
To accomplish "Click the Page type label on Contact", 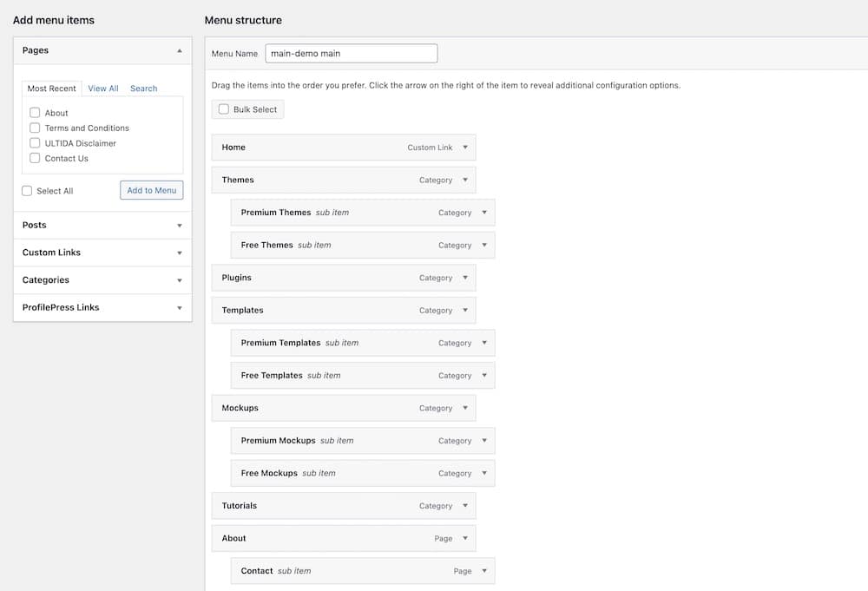I will point(463,571).
